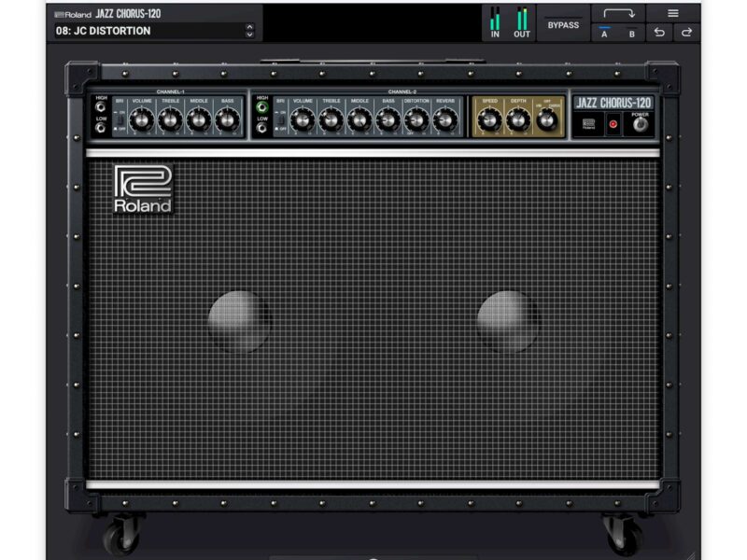Toggle the Channel-2 BRI switch

point(280,119)
